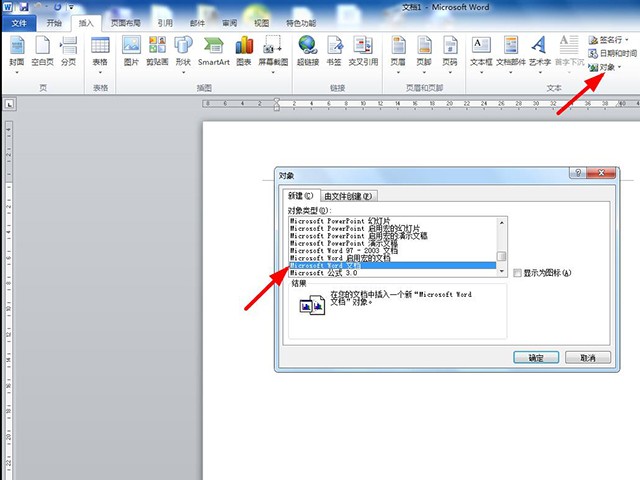This screenshot has width=640, height=480.
Task: Insert a bookmark (书签)
Action: click(x=334, y=51)
